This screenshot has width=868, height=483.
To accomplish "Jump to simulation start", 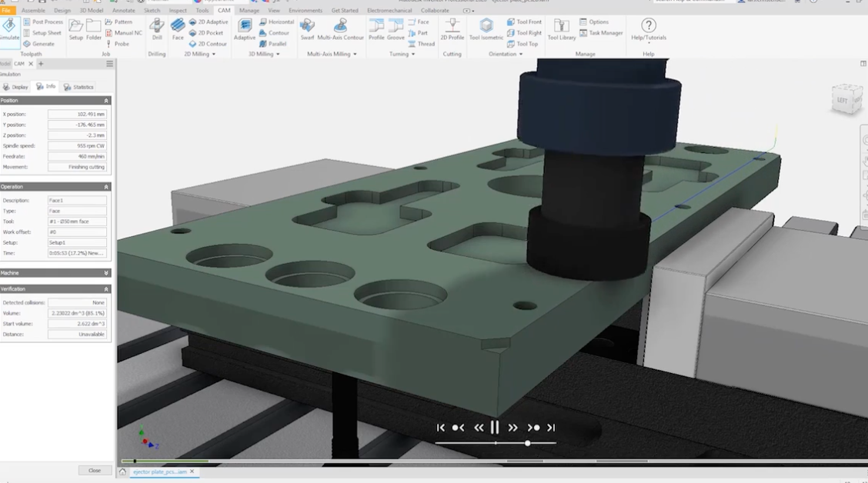I will click(441, 428).
